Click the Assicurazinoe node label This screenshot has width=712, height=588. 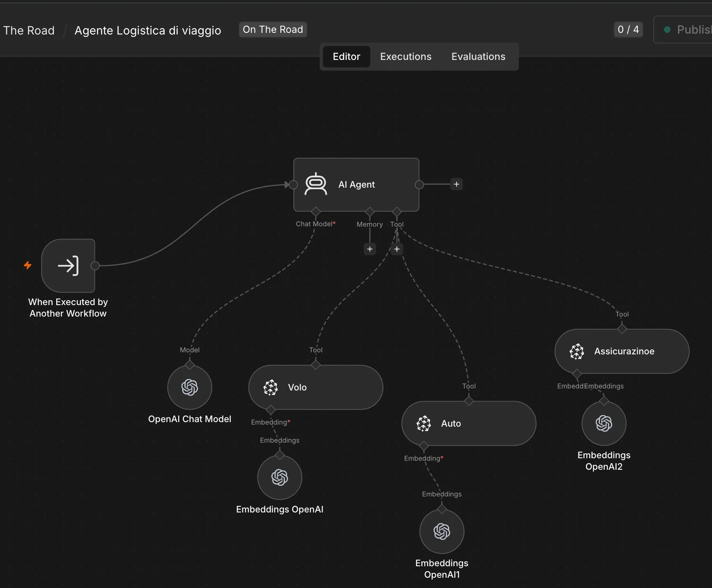click(624, 351)
